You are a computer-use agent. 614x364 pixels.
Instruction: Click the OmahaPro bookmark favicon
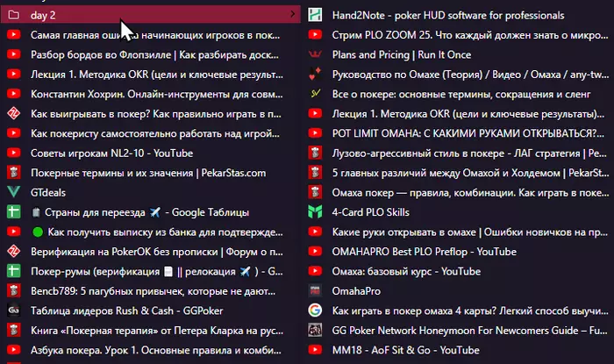pos(315,291)
